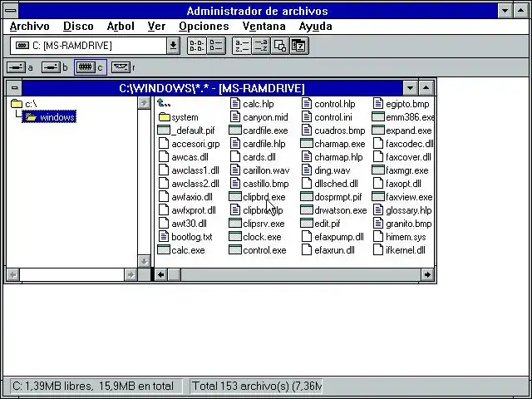The image size is (532, 399).
Task: Click file list scroll left arrow
Action: 161,274
